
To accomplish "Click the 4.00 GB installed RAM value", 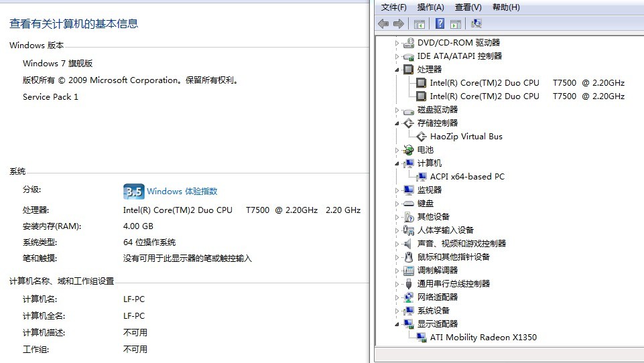I will pyautogui.click(x=138, y=226).
